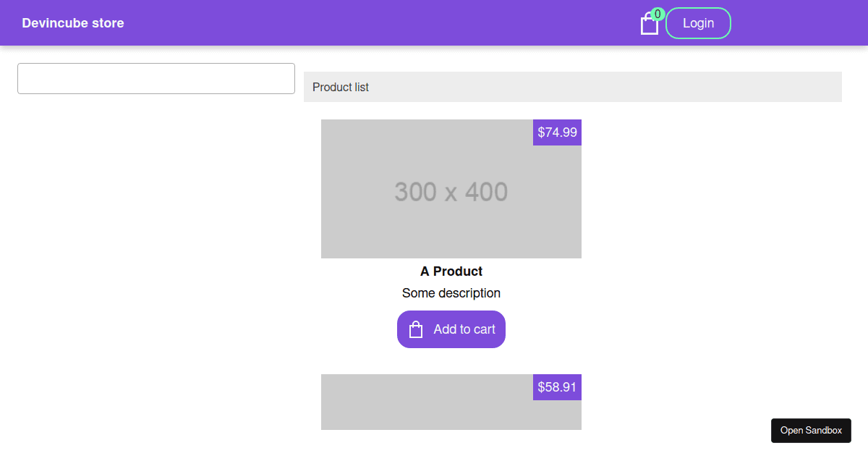Image resolution: width=868 pixels, height=456 pixels.
Task: Add A Product to cart
Action: click(x=451, y=329)
